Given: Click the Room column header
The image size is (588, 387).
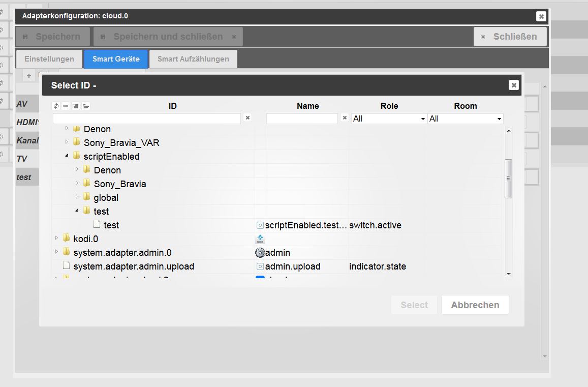Looking at the screenshot, I should tap(466, 106).
